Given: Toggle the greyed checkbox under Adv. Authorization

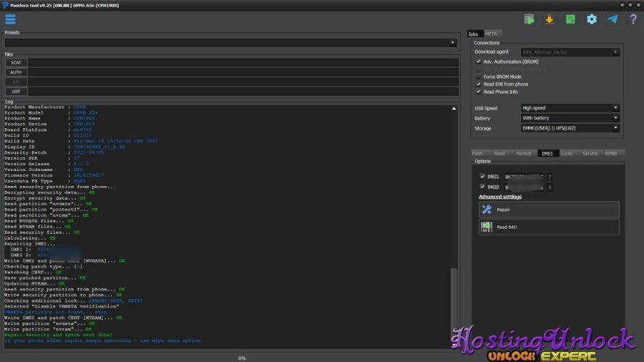Looking at the screenshot, I should pyautogui.click(x=478, y=69).
